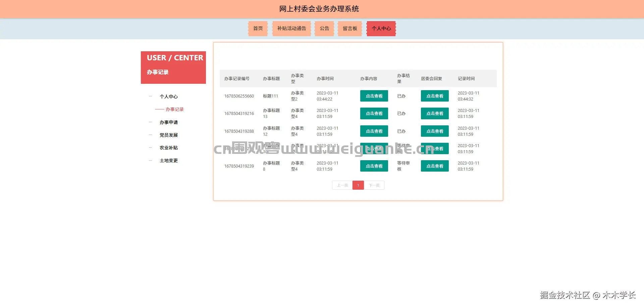Select record number 1678504319216
Screen dimensions: 644x308
coord(239,113)
